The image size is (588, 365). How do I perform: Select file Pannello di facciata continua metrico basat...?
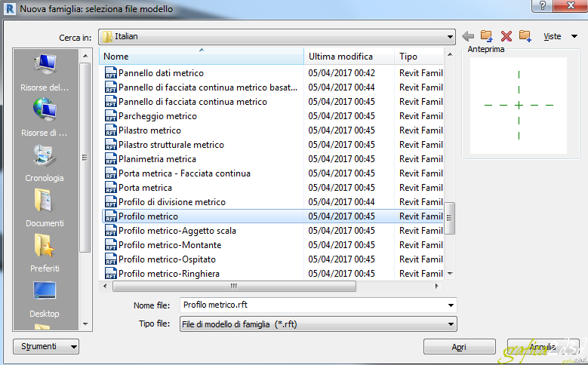pos(208,87)
